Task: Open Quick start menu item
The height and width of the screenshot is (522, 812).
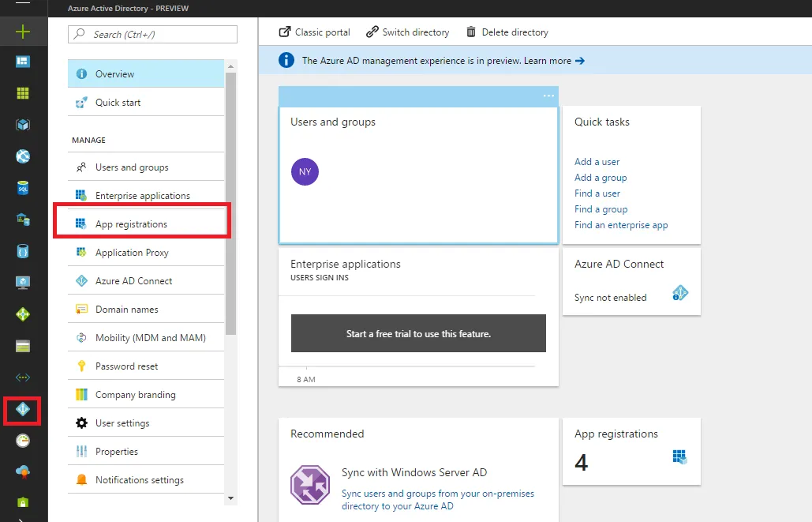Action: (146, 102)
